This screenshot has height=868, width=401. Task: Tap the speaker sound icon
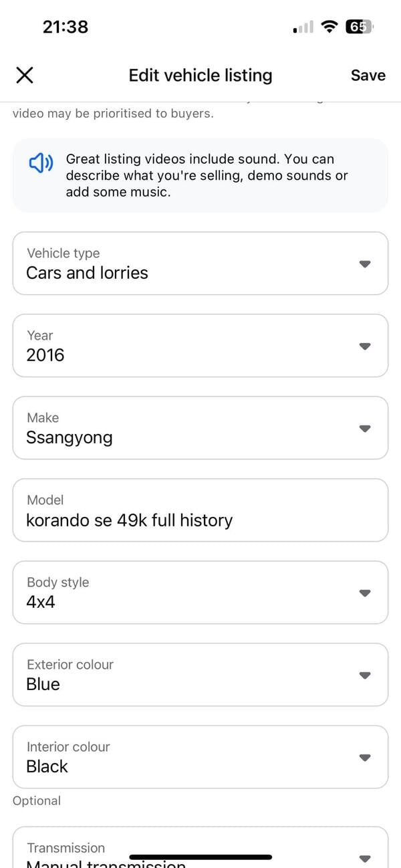click(41, 162)
